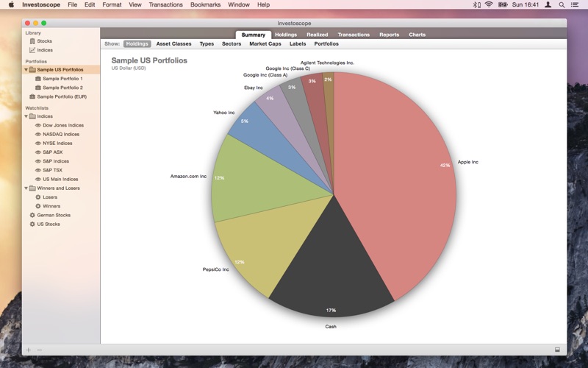This screenshot has width=588, height=368.
Task: Click the Winners and Losers folder icon
Action: [x=32, y=188]
